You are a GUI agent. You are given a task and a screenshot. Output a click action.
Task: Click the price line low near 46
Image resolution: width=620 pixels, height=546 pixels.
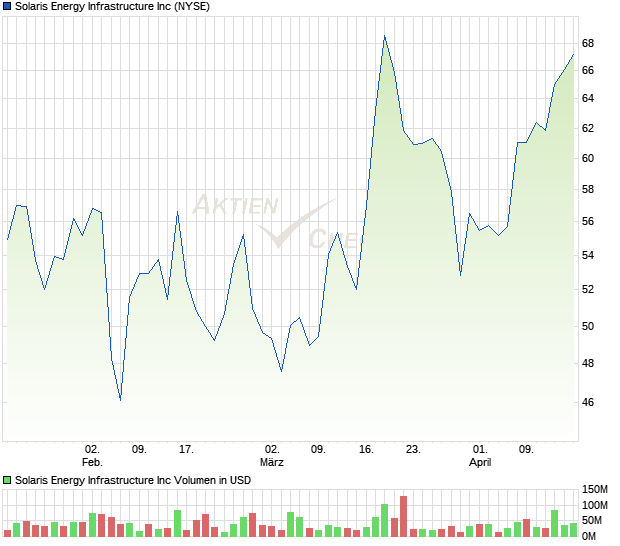(120, 400)
